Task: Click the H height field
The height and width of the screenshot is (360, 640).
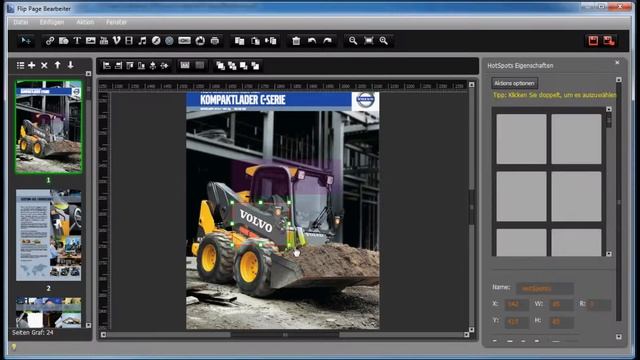Action: pyautogui.click(x=561, y=322)
